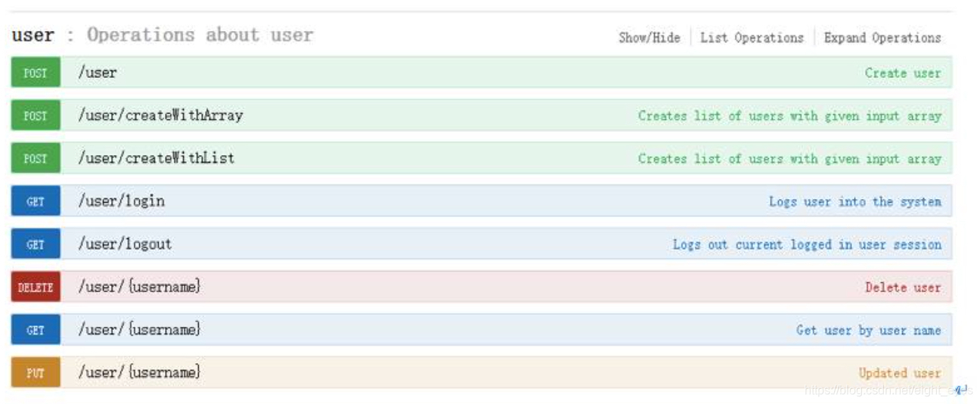The height and width of the screenshot is (404, 980).
Task: Click List Operations link
Action: [752, 37]
